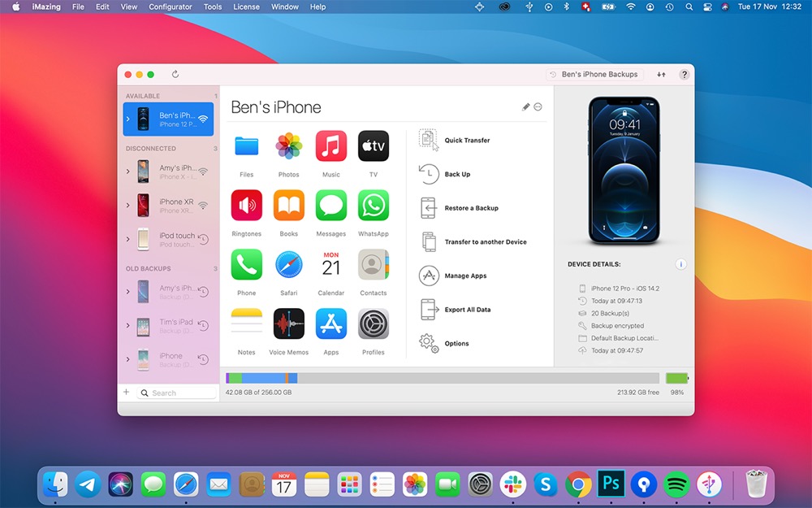Click the refresh icon in title bar
The width and height of the screenshot is (812, 508).
[x=175, y=75]
